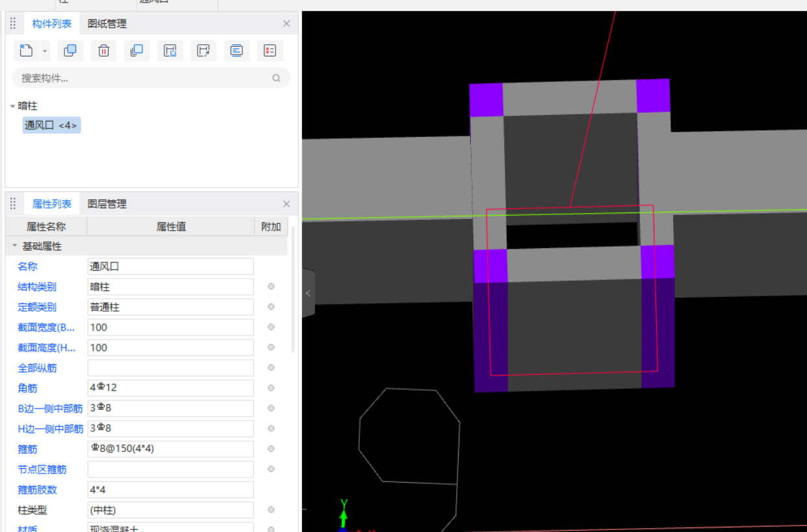Click the H边一侧中部筋 value field
Image resolution: width=807 pixels, height=532 pixels.
click(171, 428)
